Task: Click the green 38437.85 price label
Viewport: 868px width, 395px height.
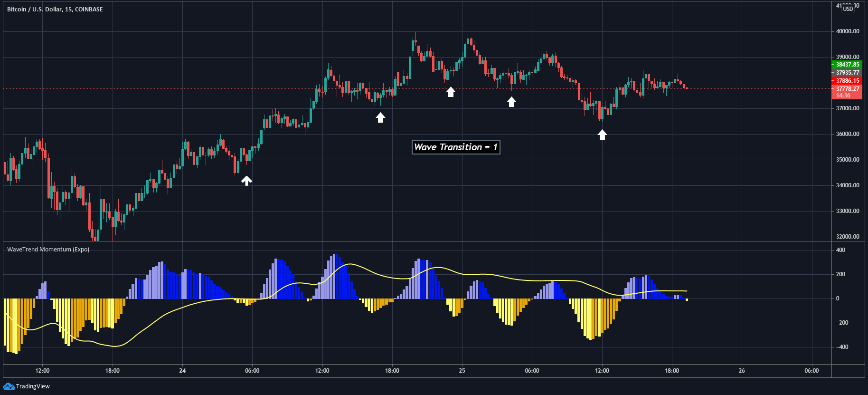Action: coord(848,65)
